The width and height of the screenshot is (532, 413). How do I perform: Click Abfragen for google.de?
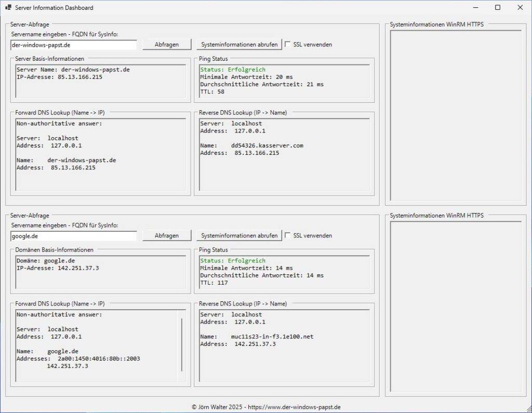(x=166, y=235)
